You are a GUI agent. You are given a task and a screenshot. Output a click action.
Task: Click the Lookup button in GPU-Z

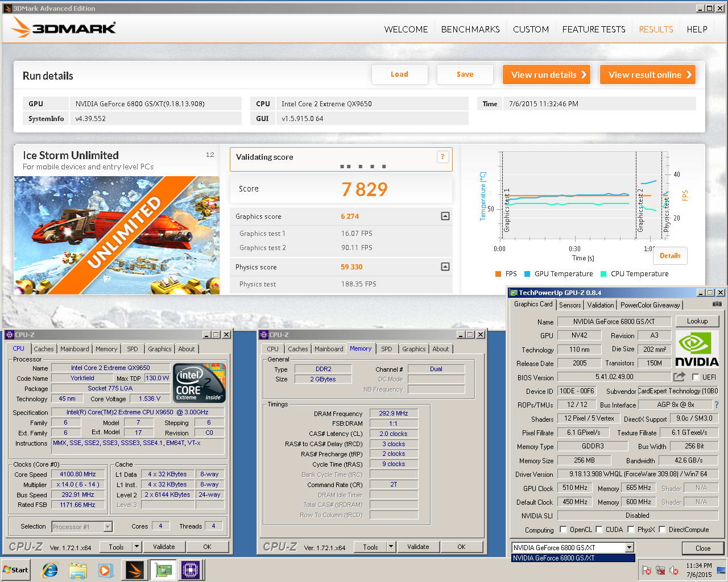pos(697,321)
